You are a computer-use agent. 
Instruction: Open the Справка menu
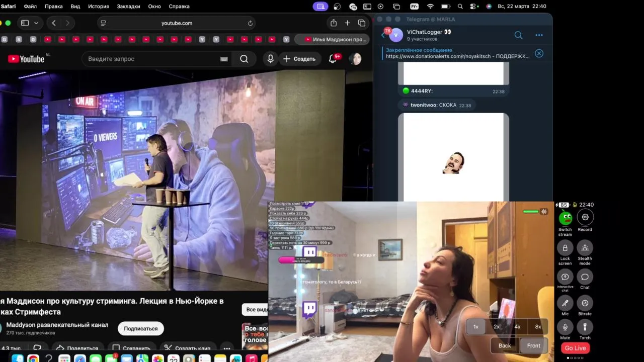(179, 7)
